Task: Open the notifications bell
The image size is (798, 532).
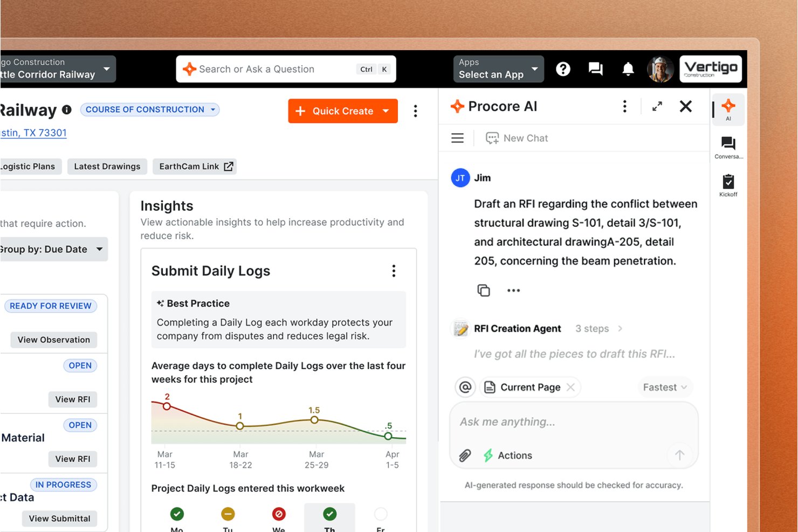Action: point(628,69)
